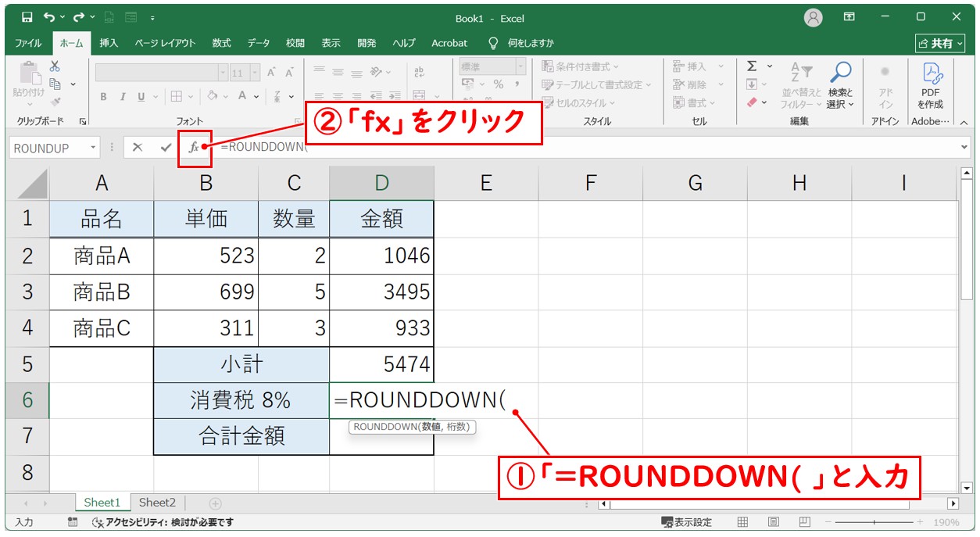Screen dimensions: 980x537
Task: Click the Merge and Center icon
Action: pyautogui.click(x=419, y=95)
